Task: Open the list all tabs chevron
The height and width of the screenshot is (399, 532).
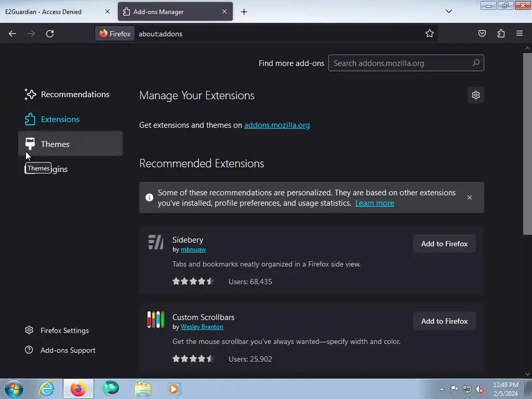Action: point(448,11)
